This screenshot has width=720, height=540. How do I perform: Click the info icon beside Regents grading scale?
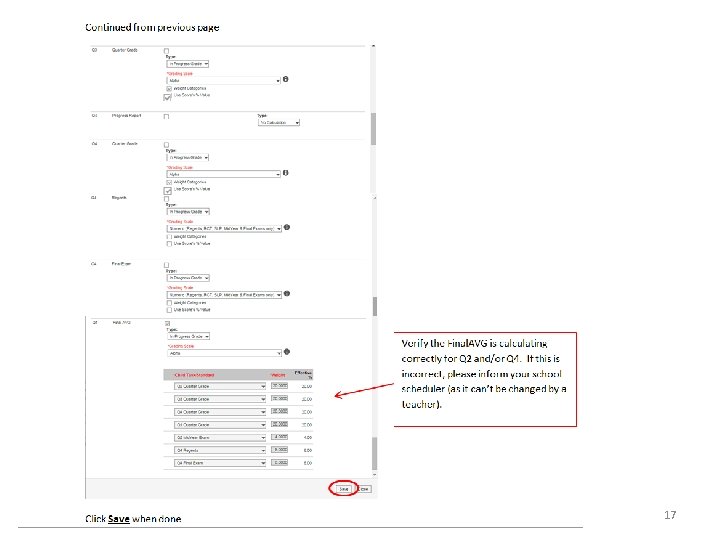click(x=287, y=227)
